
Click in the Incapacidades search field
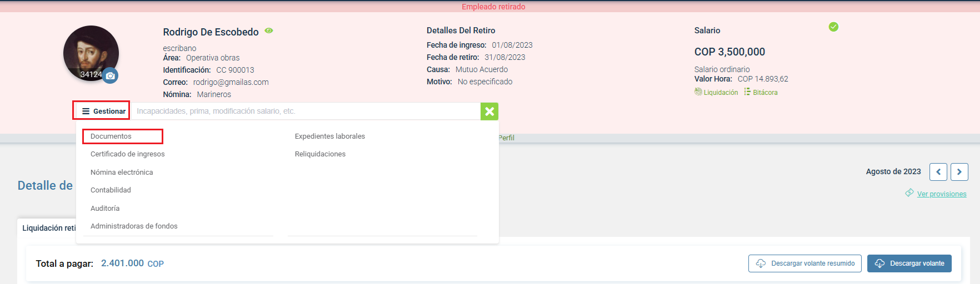pyautogui.click(x=304, y=111)
